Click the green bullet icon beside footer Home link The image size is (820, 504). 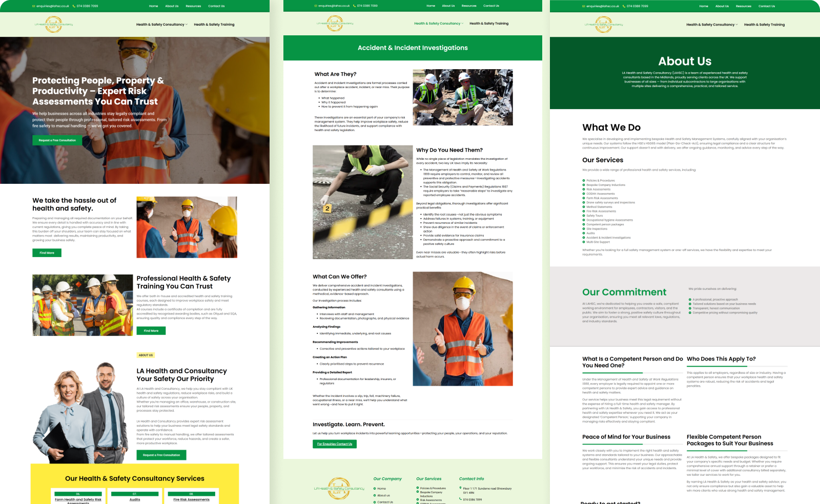(376, 488)
